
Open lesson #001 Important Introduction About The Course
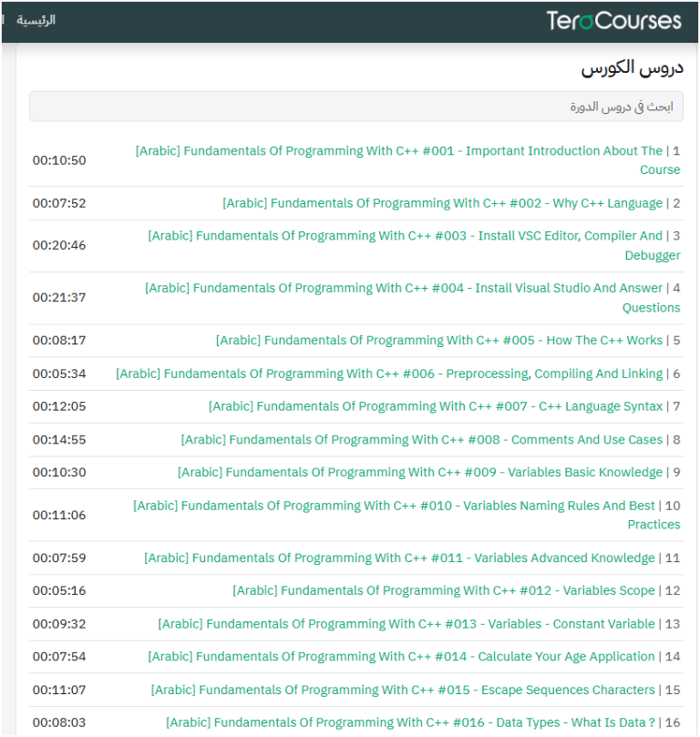pyautogui.click(x=399, y=151)
